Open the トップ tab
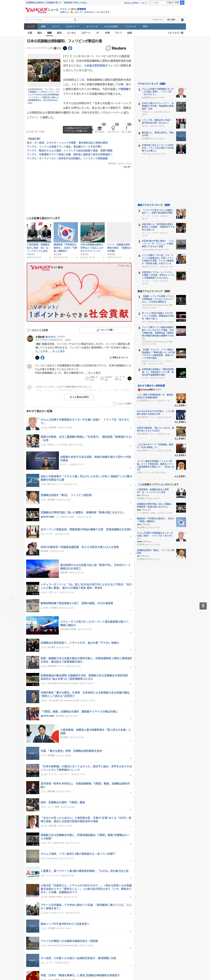 click(31, 27)
